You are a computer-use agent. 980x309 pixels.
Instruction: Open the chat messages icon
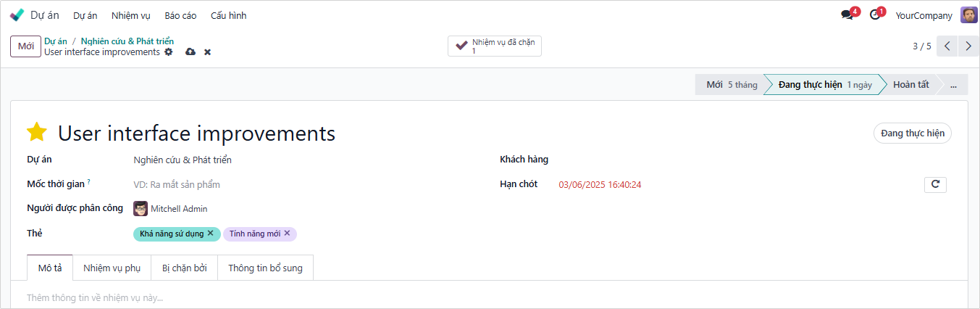coord(847,15)
